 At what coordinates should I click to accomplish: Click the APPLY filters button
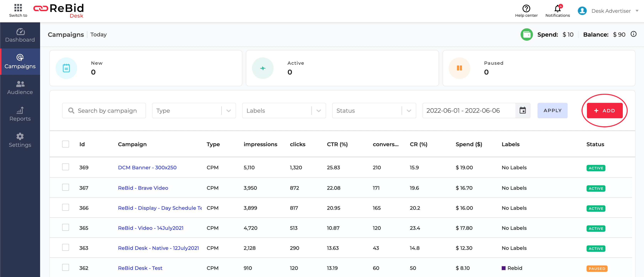(x=552, y=110)
